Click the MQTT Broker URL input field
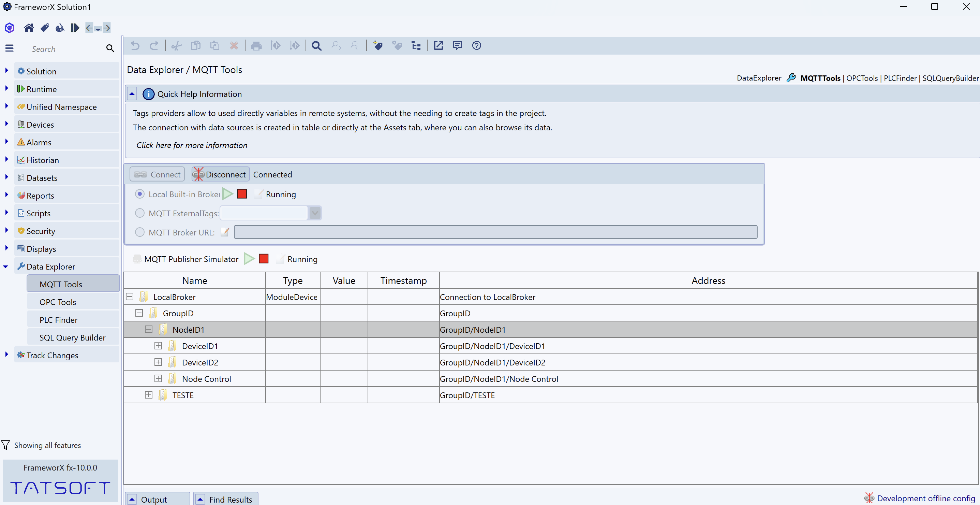 coord(495,232)
